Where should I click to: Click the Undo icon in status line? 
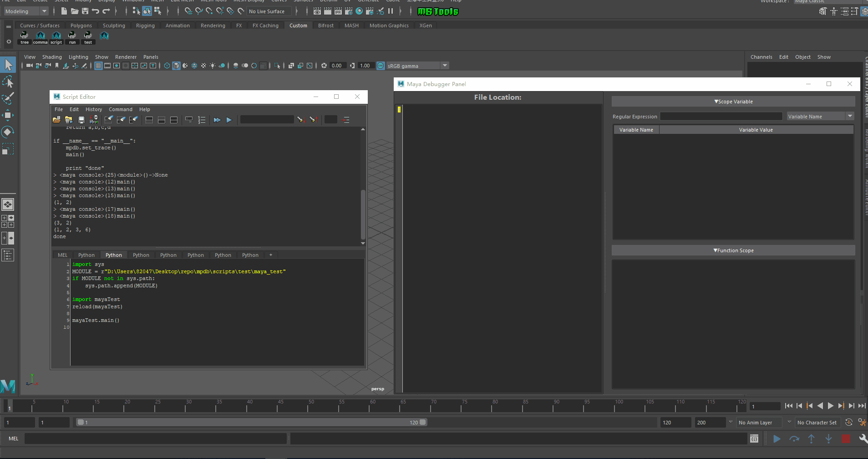95,11
